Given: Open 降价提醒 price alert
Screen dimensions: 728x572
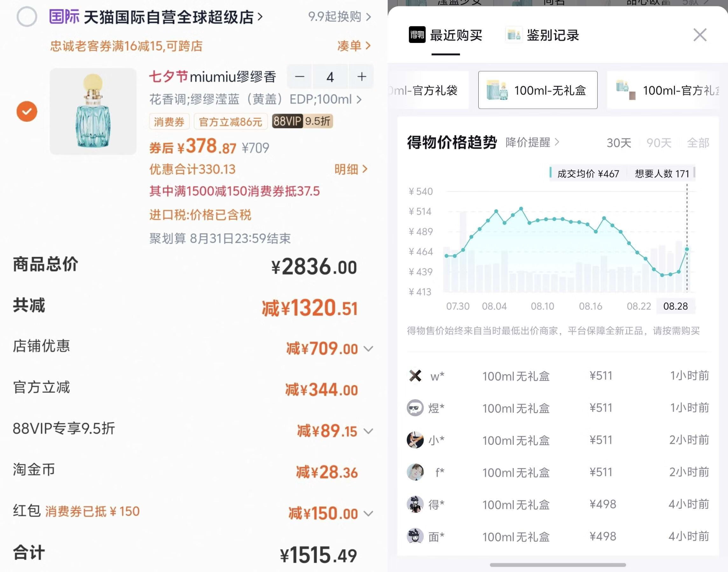Looking at the screenshot, I should [x=532, y=142].
